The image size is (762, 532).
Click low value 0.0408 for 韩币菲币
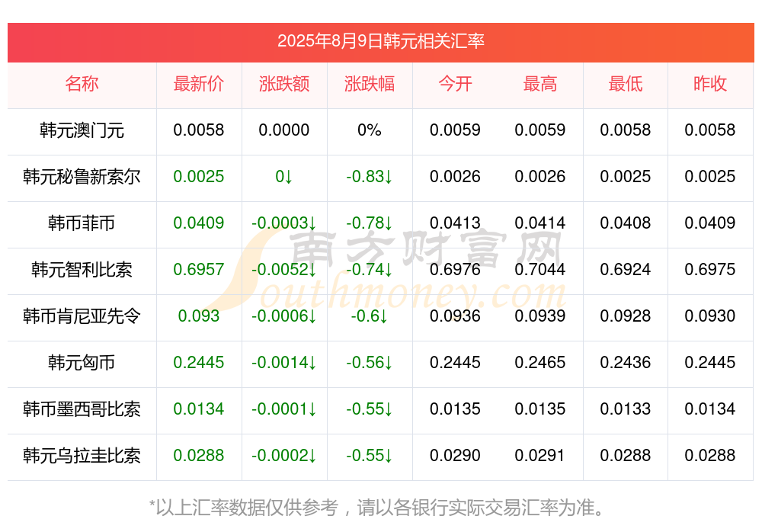(x=626, y=223)
